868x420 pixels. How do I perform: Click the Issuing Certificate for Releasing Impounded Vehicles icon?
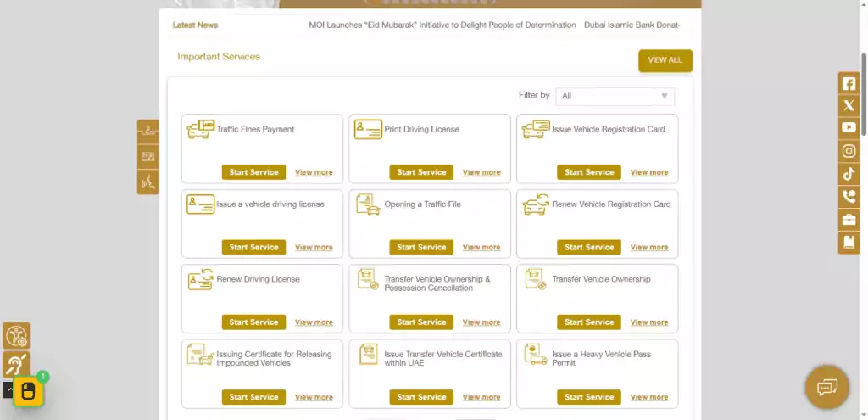point(200,355)
